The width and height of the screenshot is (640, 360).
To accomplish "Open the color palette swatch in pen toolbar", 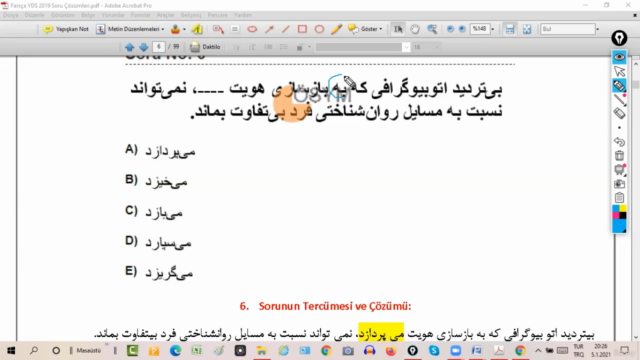I will pos(619,212).
